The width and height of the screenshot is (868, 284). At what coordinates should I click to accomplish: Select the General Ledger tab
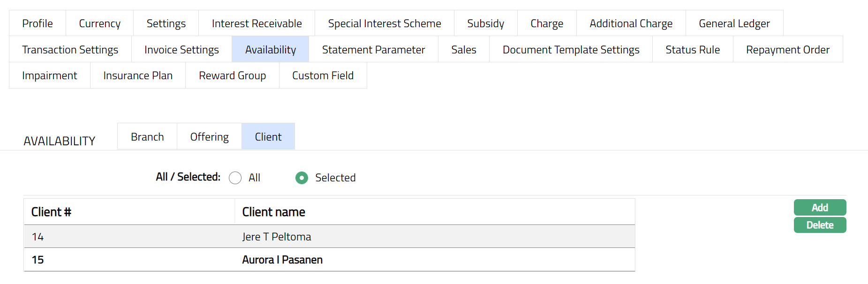click(734, 23)
